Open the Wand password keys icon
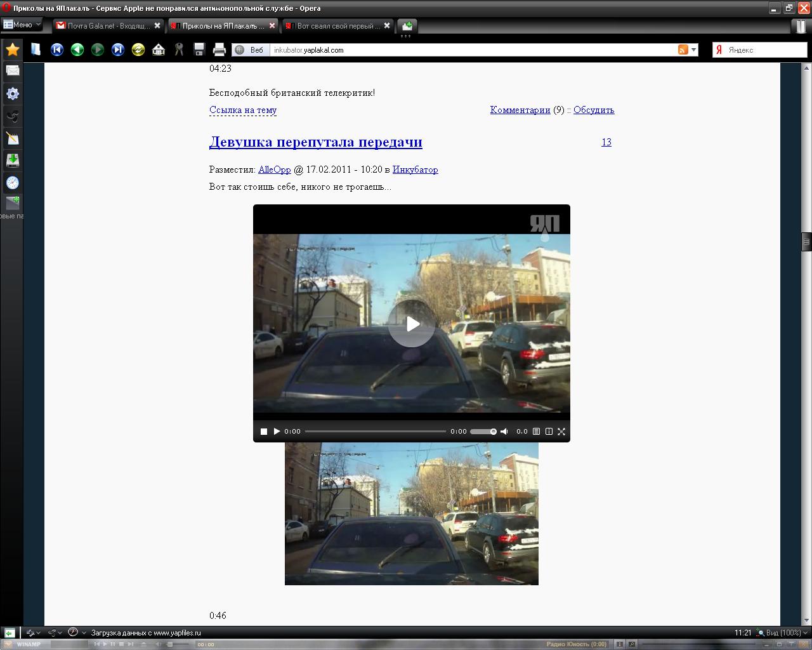The width and height of the screenshot is (812, 650). pyautogui.click(x=179, y=50)
